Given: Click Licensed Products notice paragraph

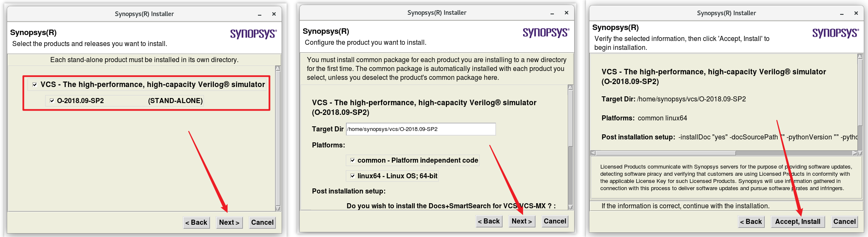Looking at the screenshot, I should click(726, 177).
